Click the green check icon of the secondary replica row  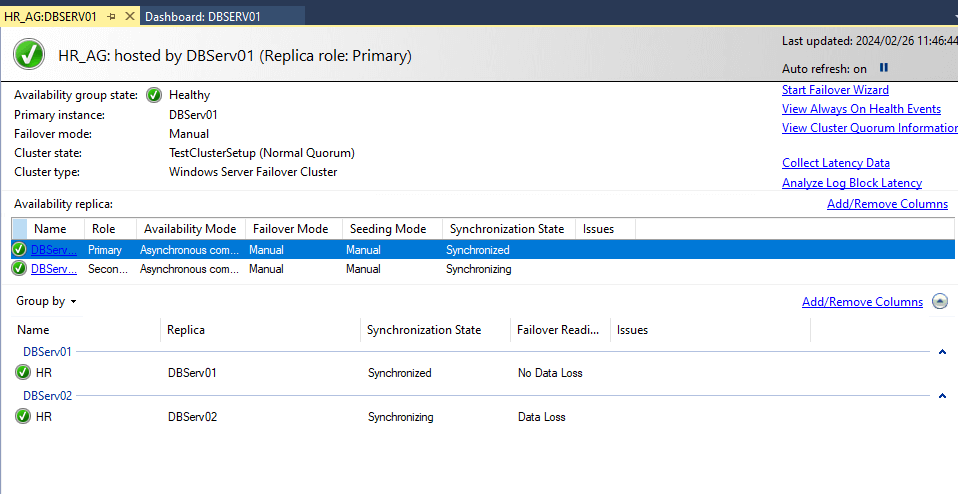tap(19, 269)
